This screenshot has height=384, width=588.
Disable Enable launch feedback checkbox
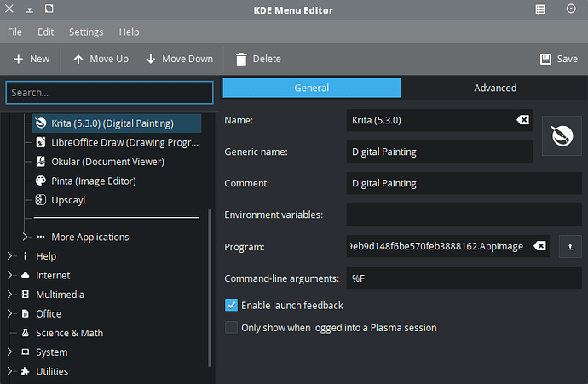click(x=231, y=305)
